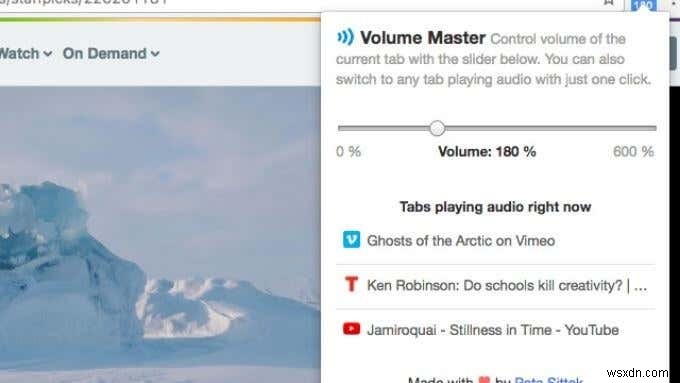680x383 pixels.
Task: Click the Volume: 180 % label
Action: pyautogui.click(x=487, y=152)
